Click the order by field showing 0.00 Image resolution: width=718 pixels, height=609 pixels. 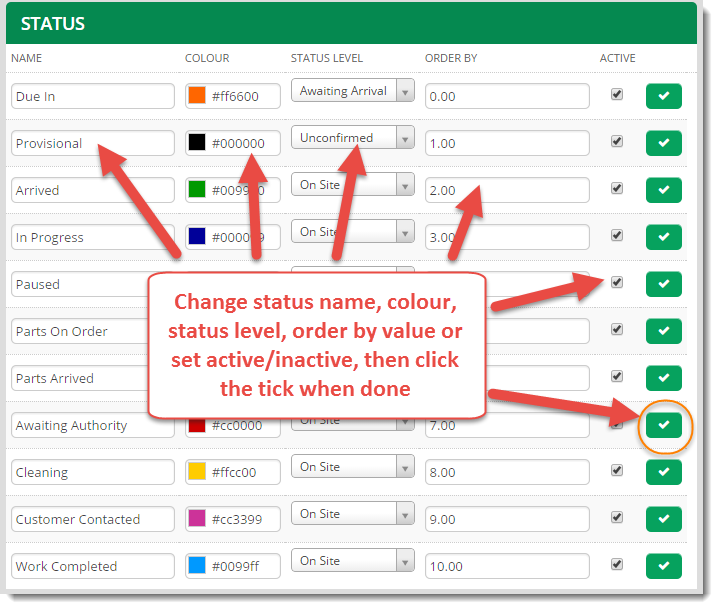coord(507,96)
